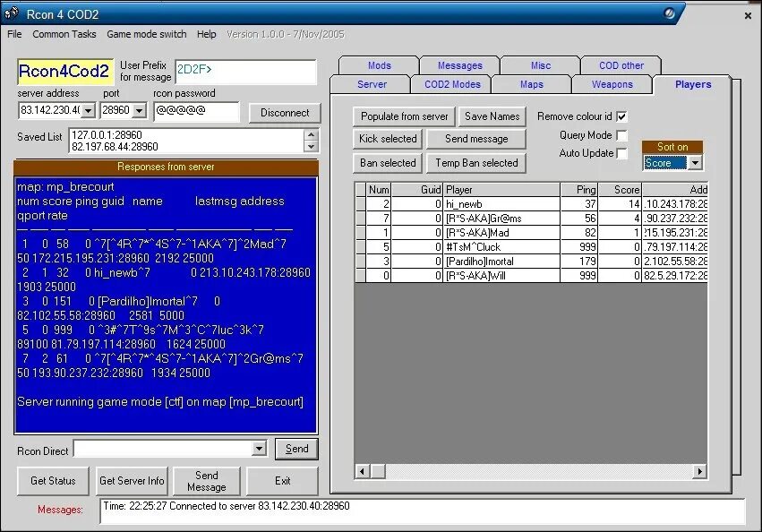
Task: Switch to the Misc tab
Action: click(x=541, y=65)
